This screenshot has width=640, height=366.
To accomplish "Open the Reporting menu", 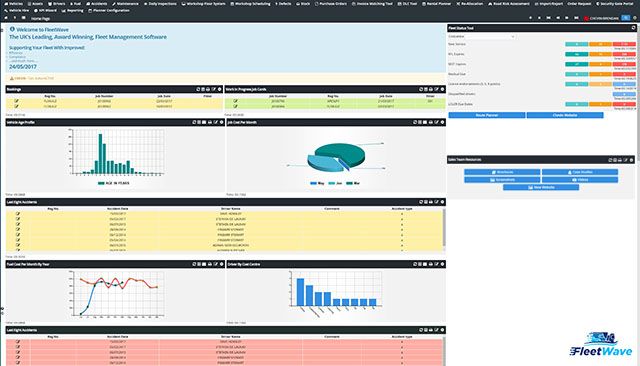I will [x=73, y=10].
